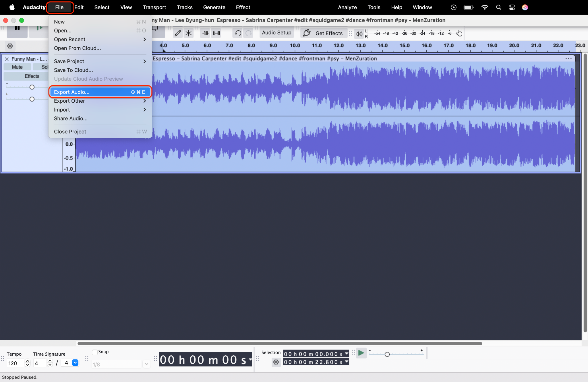Mute the Funny Man track
This screenshot has height=382, width=588.
click(x=17, y=67)
